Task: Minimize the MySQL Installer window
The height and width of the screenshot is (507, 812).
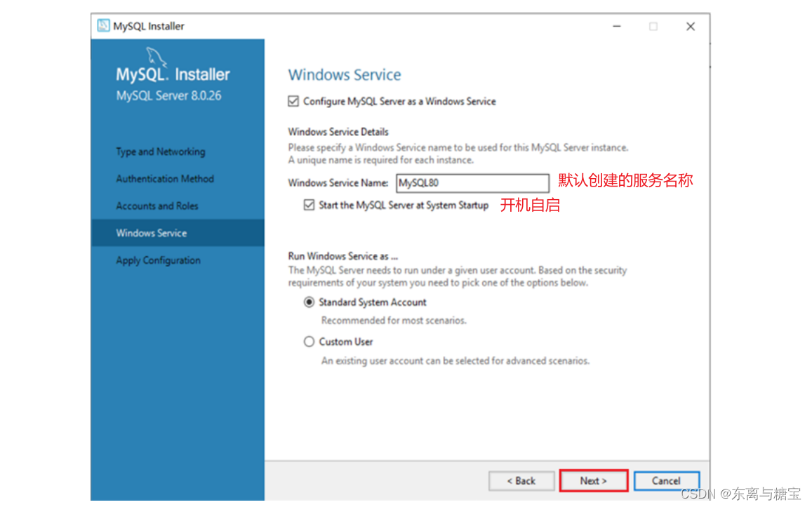Action: coord(616,26)
